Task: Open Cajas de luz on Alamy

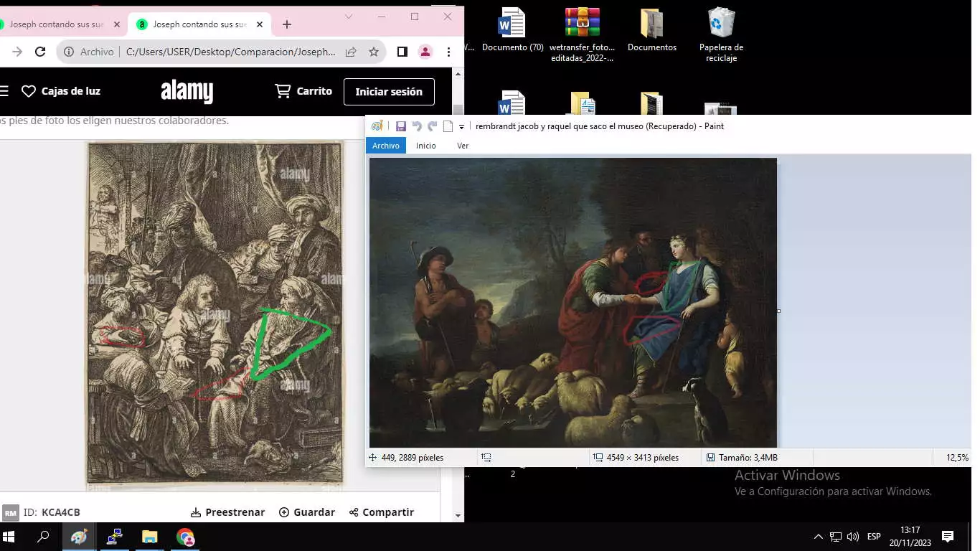Action: [61, 91]
